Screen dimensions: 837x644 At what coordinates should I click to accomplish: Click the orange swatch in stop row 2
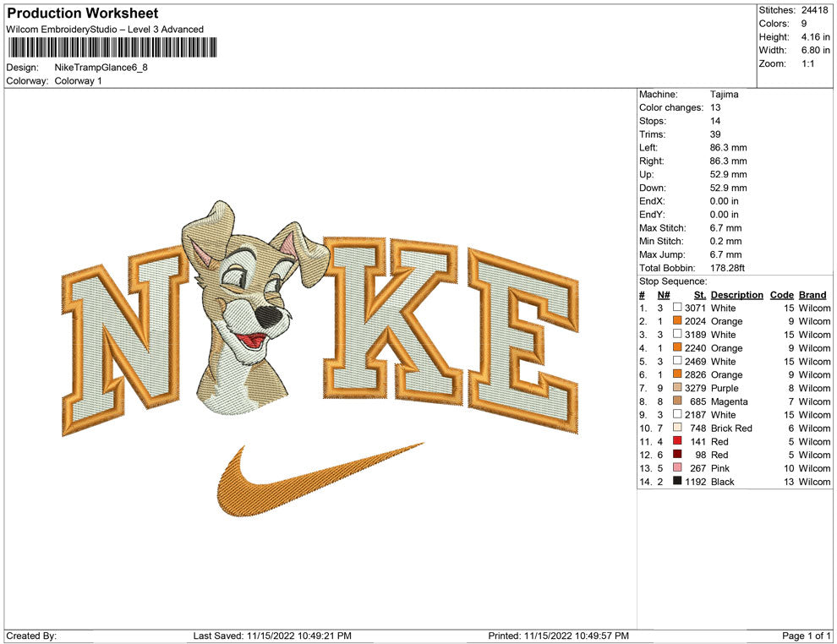(x=677, y=320)
